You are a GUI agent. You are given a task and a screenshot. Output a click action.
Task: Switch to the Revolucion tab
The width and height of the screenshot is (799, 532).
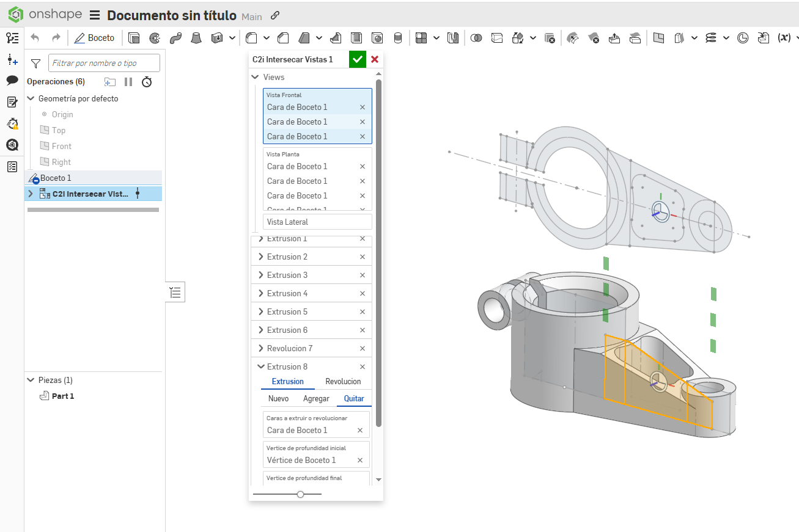343,381
